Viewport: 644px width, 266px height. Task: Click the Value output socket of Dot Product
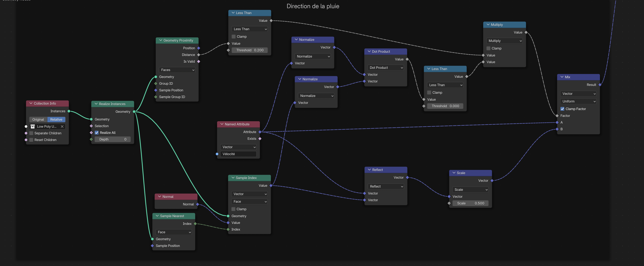point(407,59)
